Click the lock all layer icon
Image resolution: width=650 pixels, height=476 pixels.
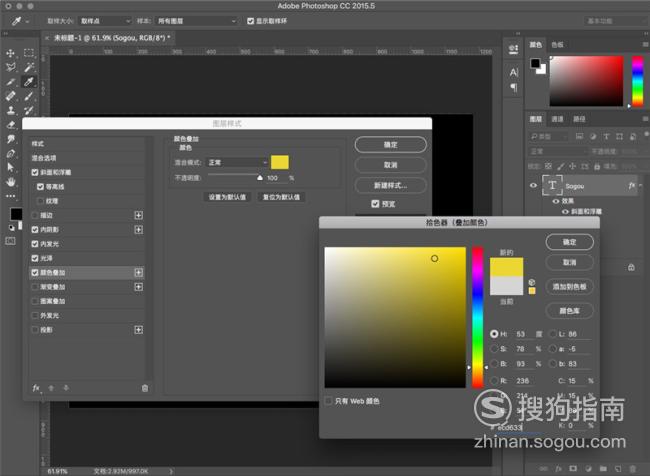(597, 166)
